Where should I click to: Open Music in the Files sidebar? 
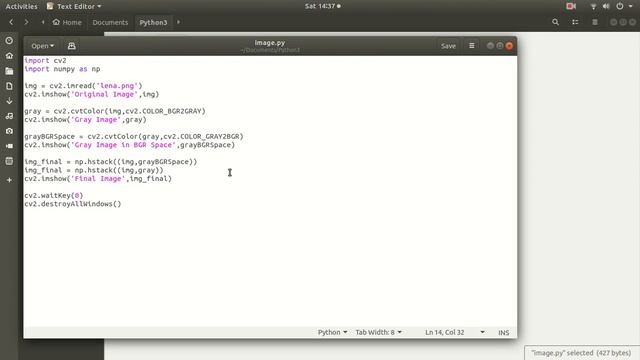pyautogui.click(x=9, y=116)
